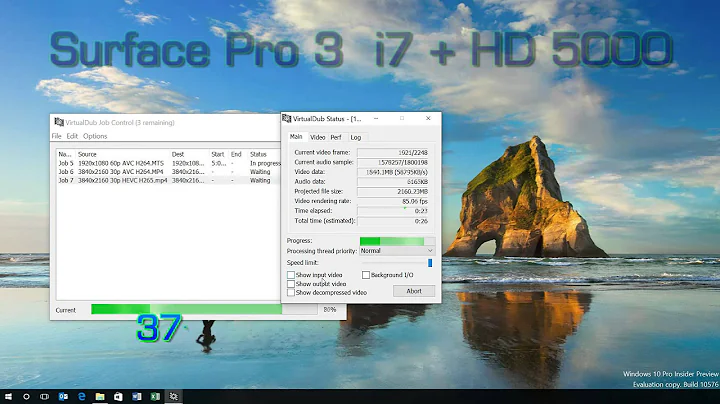This screenshot has width=720, height=404.
Task: Click the Speed limit slider handle
Action: [430, 263]
